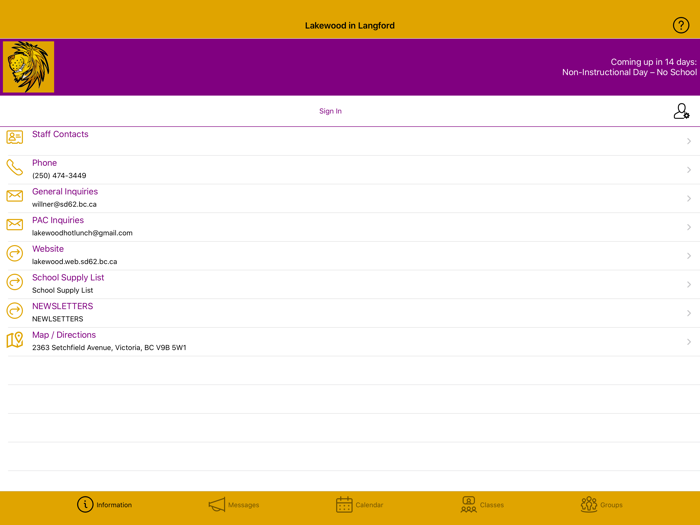
Task: Switch to the Groups tab label
Action: tap(612, 505)
